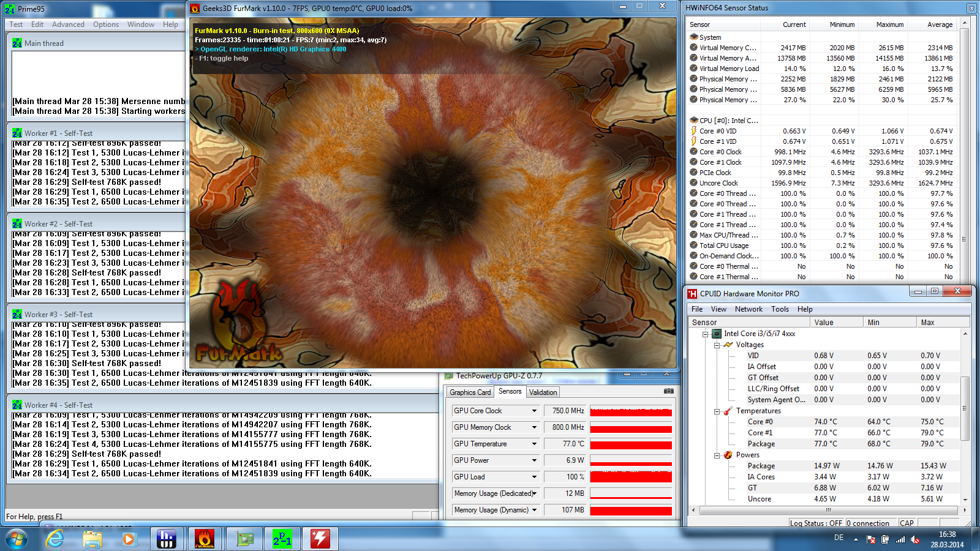Viewport: 980px width, 551px height.
Task: Click the HWiNFO64 CPU [#0] category icon
Action: 694,121
